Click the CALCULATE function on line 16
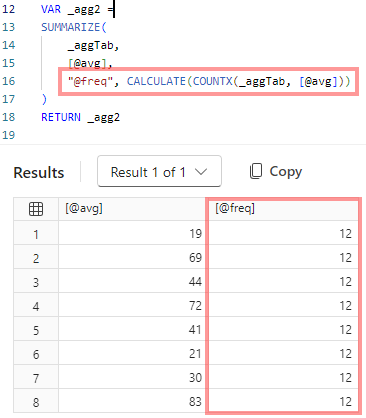The width and height of the screenshot is (366, 418). [156, 81]
